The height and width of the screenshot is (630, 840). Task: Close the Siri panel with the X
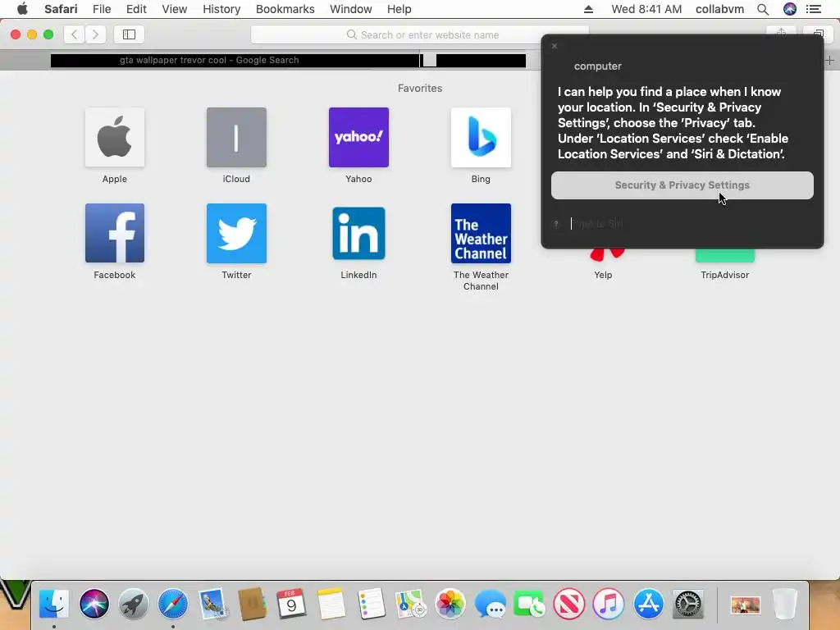point(555,46)
